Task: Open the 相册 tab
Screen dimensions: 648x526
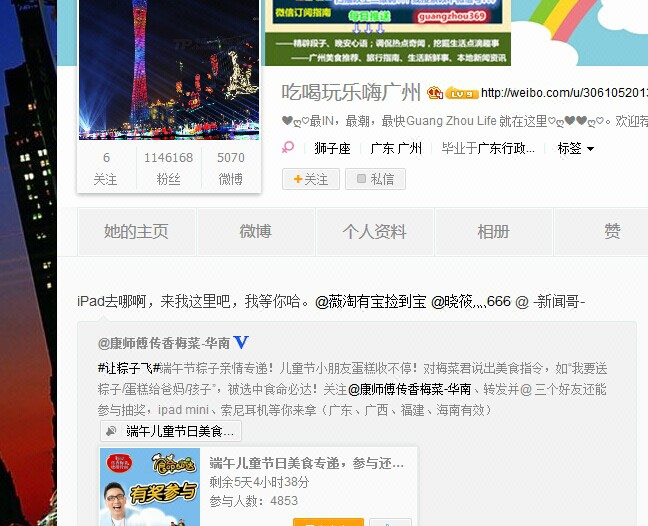Action: pos(494,232)
